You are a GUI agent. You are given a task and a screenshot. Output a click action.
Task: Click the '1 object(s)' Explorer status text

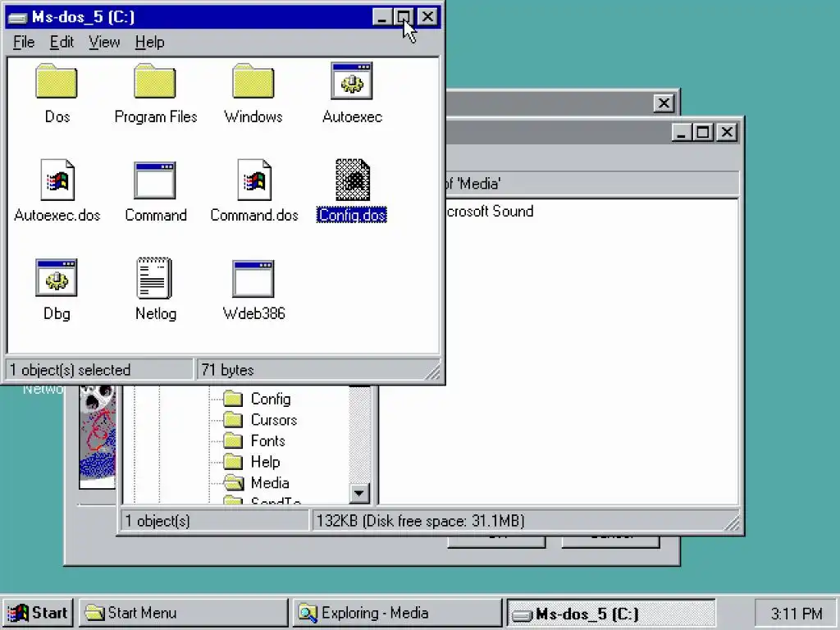[157, 521]
